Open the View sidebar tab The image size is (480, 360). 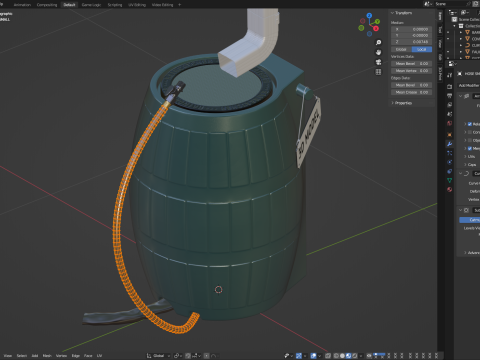[x=440, y=44]
